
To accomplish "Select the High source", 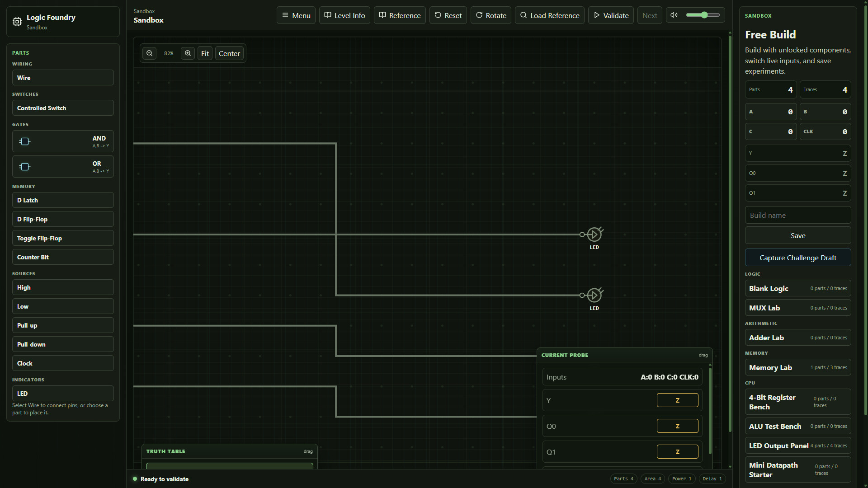I will (x=63, y=287).
